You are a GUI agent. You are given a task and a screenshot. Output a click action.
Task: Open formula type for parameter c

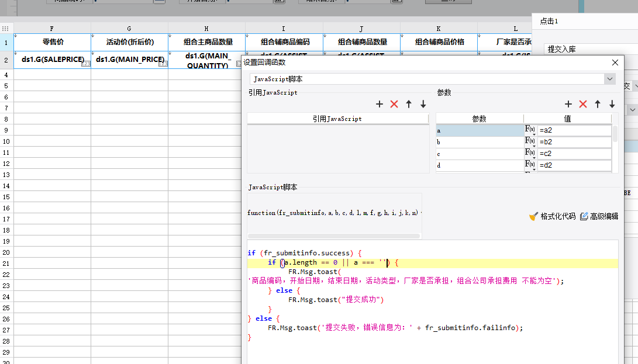[x=530, y=153]
